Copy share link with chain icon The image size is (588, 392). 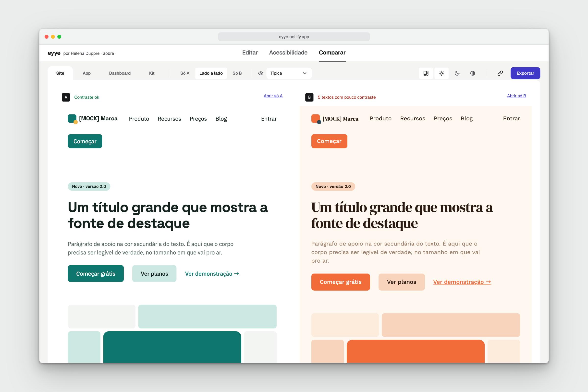point(500,73)
